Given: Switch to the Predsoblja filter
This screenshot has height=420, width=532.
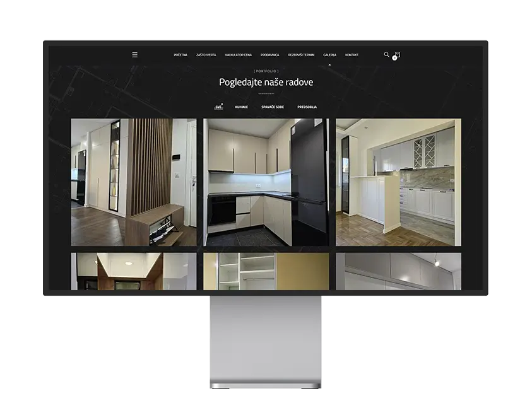Looking at the screenshot, I should click(307, 107).
